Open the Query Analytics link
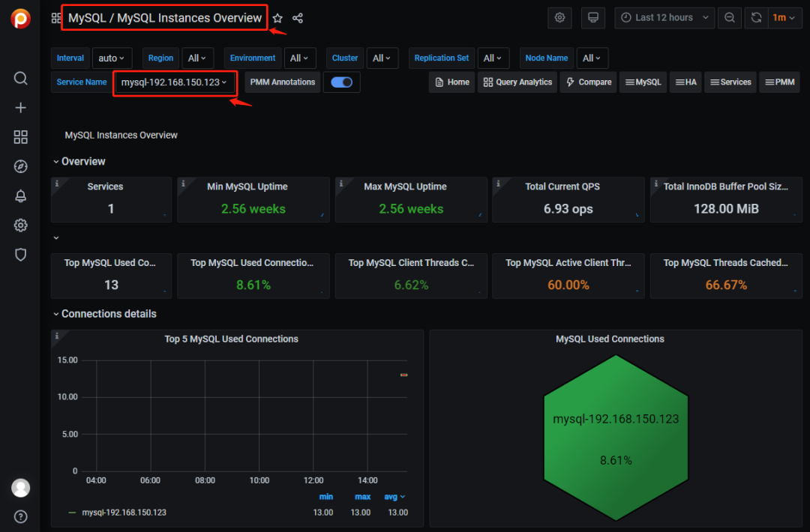Viewport: 810px width, 532px height. pyautogui.click(x=517, y=82)
